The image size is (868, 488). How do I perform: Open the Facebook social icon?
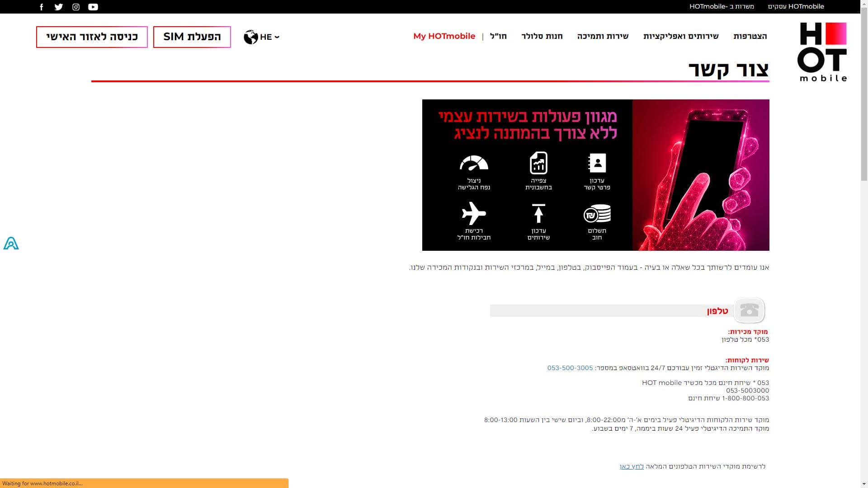pos(42,7)
